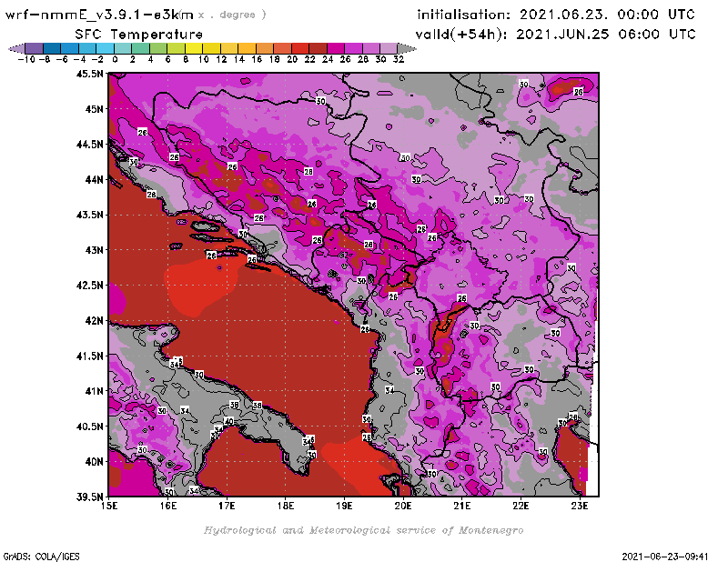Click the 'SFC Temperature' title

[x=139, y=35]
